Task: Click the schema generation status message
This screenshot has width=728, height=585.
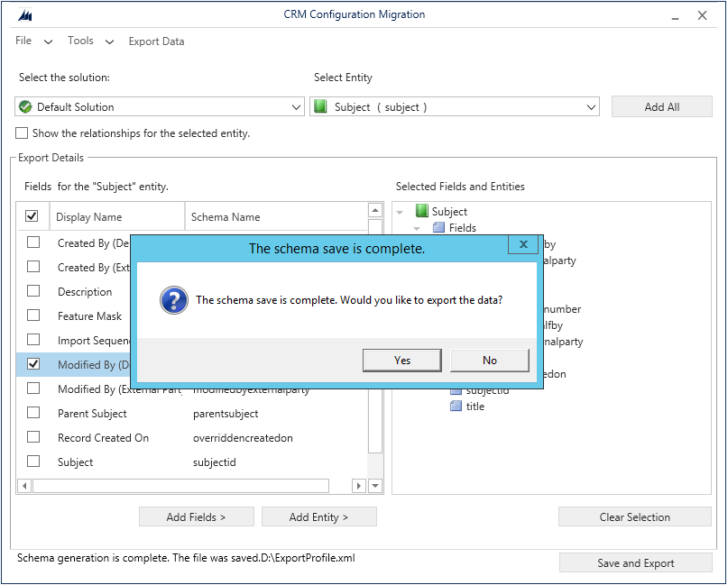Action: point(186,558)
